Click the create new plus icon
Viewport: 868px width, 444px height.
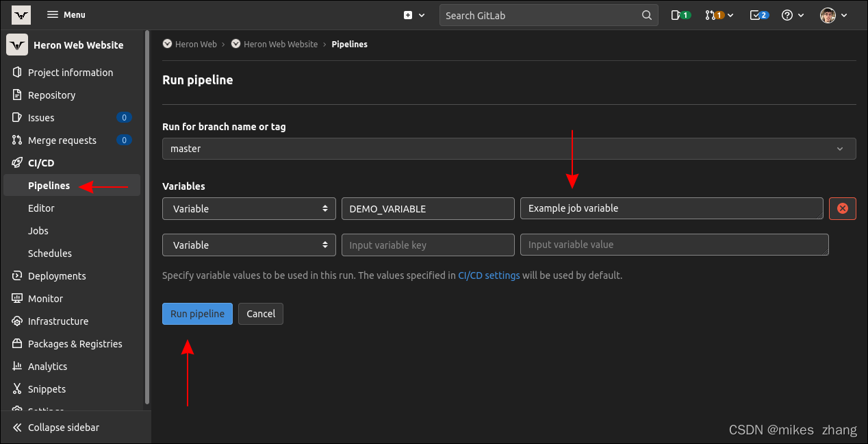408,15
